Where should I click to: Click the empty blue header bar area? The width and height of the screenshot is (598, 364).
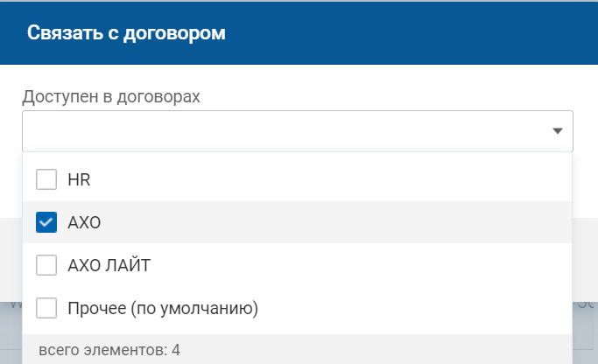point(420,33)
